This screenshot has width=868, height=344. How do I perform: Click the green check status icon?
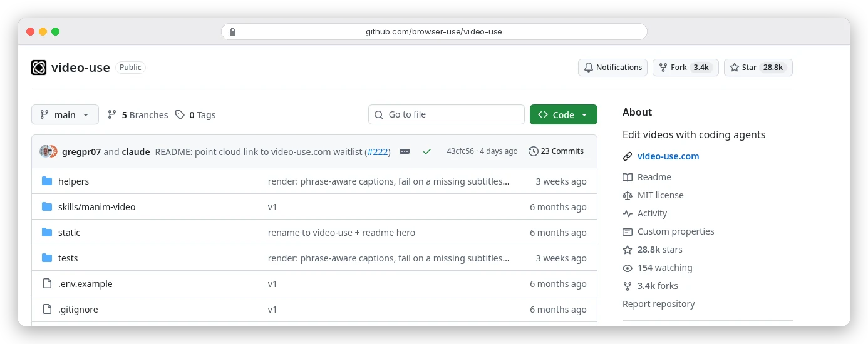click(x=427, y=151)
